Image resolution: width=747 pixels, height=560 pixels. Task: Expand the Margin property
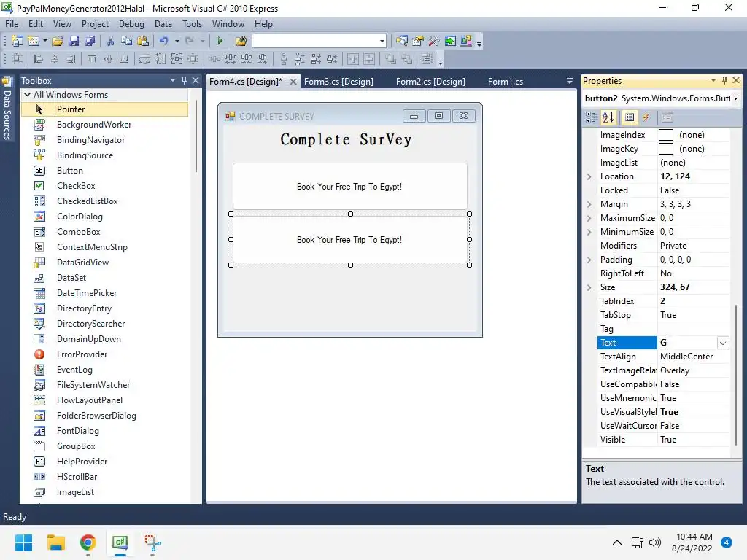589,204
